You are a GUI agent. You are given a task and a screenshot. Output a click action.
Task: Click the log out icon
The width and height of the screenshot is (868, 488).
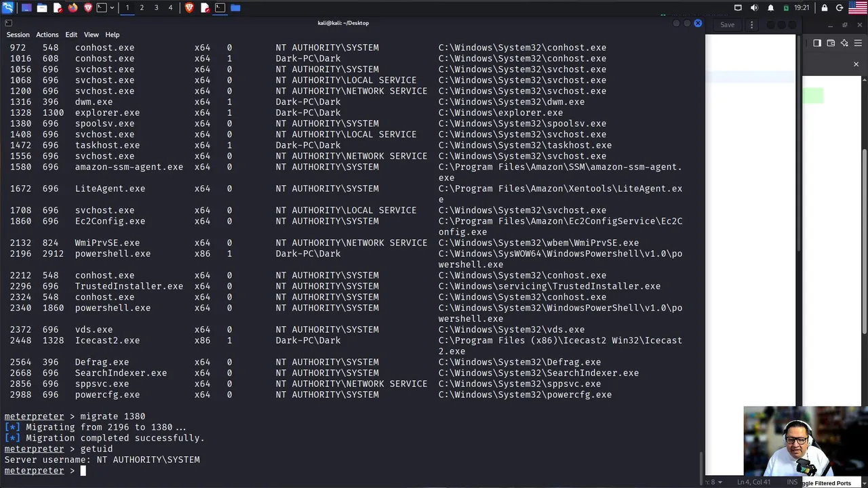pyautogui.click(x=840, y=8)
